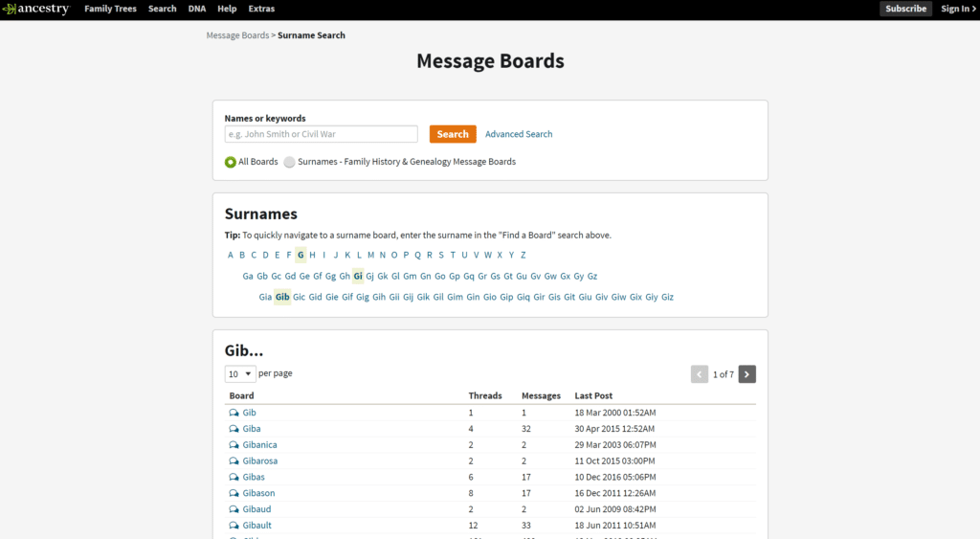Open the Extras menu item
980x539 pixels.
tap(261, 9)
